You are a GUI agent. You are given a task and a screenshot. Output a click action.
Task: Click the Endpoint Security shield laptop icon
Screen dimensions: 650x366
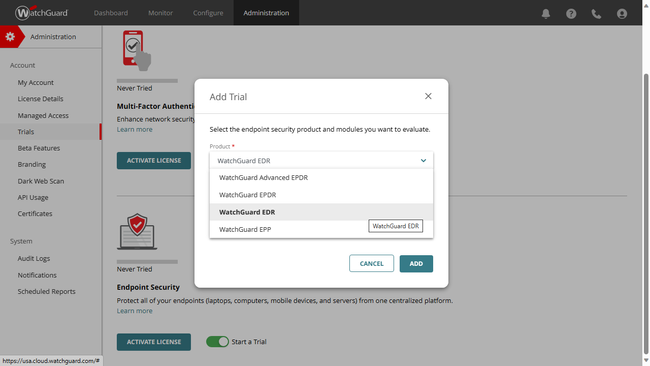[x=137, y=231]
